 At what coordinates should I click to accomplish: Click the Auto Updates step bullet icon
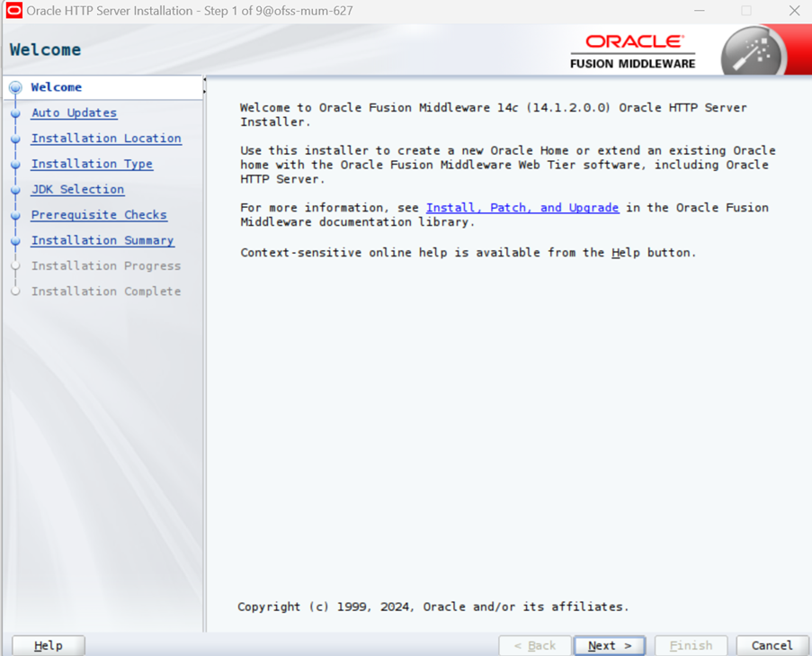[x=15, y=113]
